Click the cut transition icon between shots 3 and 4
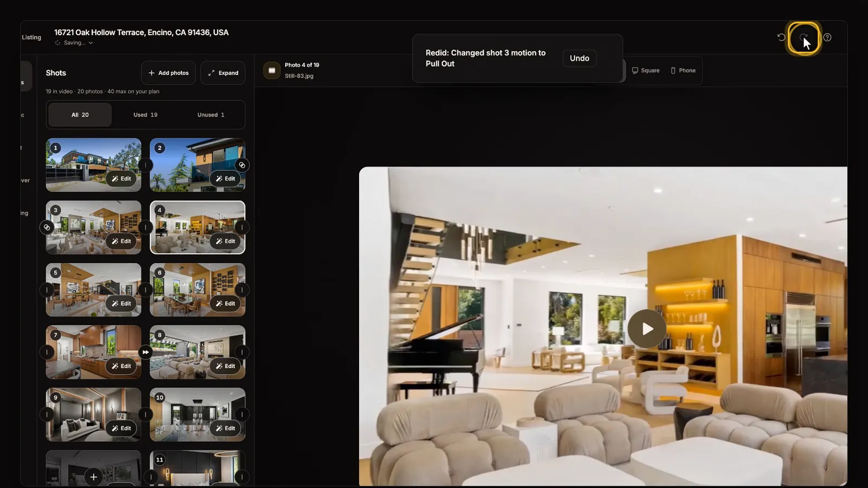 [145, 227]
